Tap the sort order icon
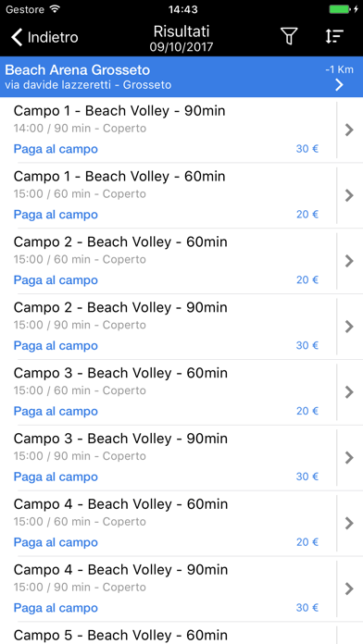This screenshot has height=644, width=363. 334,37
